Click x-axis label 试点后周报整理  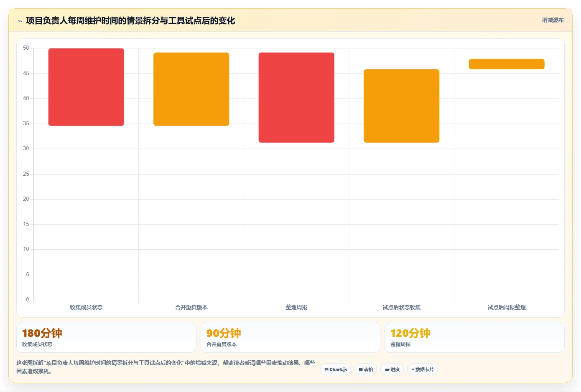[x=507, y=307]
